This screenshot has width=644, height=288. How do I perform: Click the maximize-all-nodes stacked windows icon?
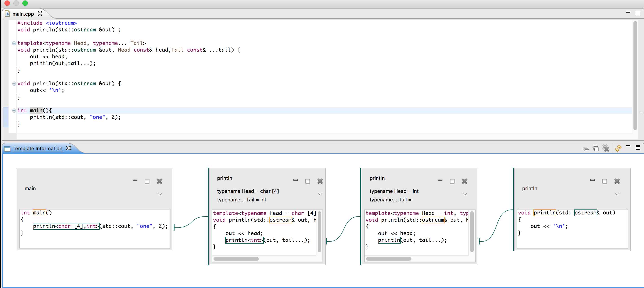click(596, 148)
